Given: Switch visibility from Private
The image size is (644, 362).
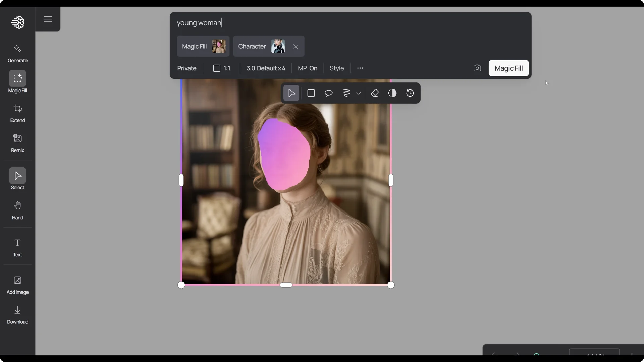Looking at the screenshot, I should point(186,68).
